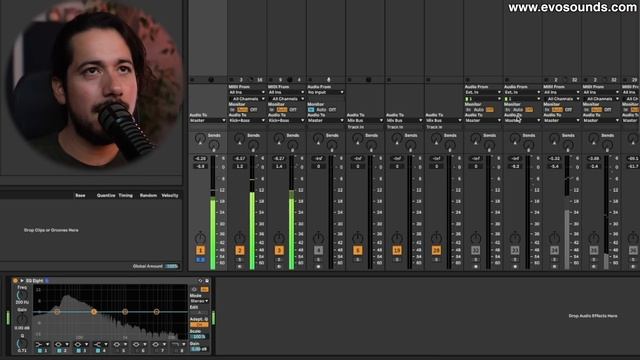640x360 pixels.
Task: Toggle the Adapt. Q On button
Action: [x=199, y=325]
